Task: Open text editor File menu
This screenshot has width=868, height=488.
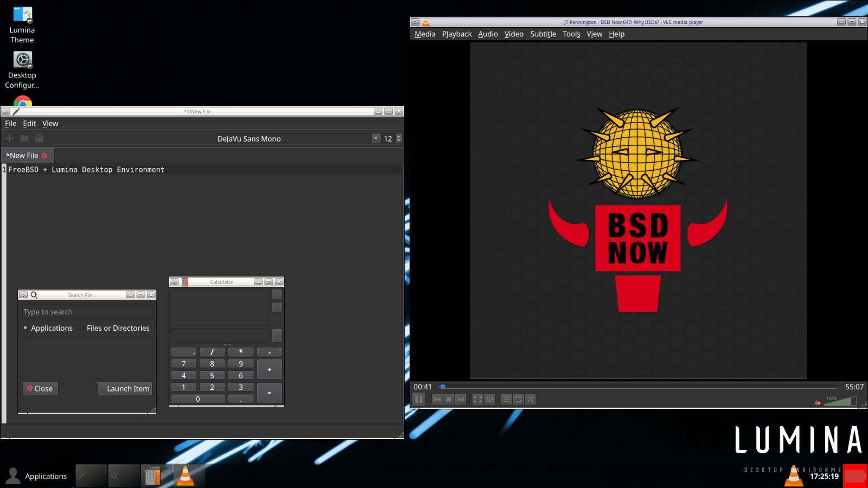Action: pos(11,124)
